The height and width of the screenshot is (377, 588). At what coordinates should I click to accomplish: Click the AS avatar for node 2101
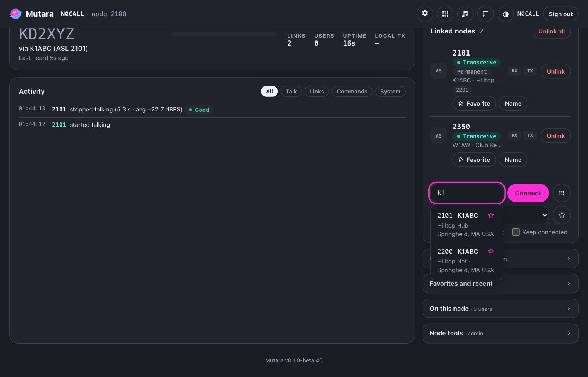(439, 71)
